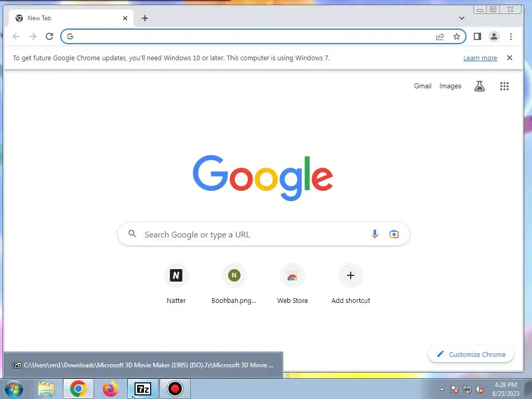Open the Windows Start menu

14,389
